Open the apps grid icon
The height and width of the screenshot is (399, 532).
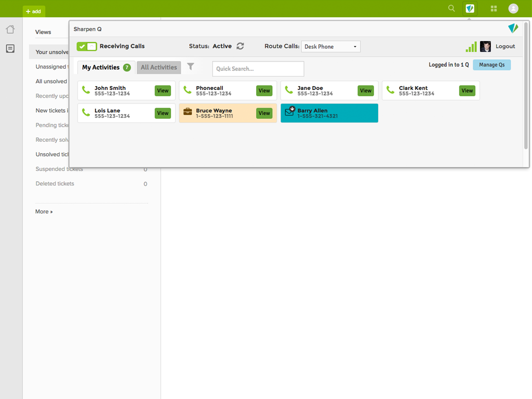494,9
